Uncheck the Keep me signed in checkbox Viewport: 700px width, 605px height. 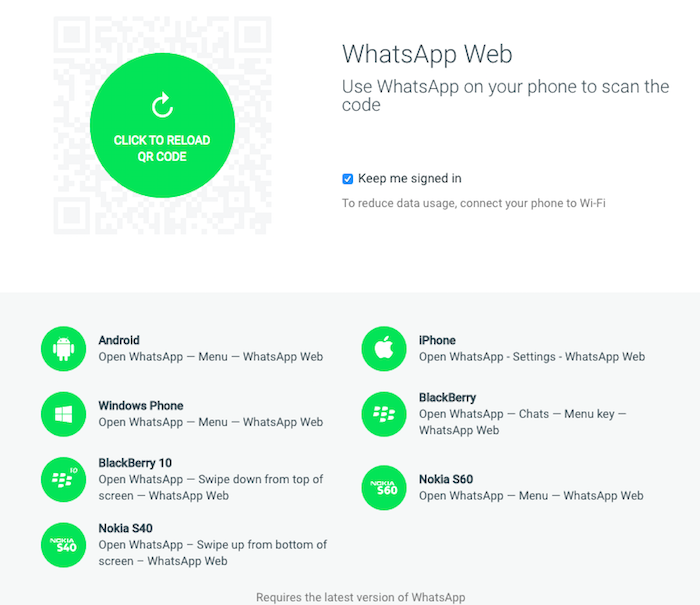pyautogui.click(x=347, y=179)
